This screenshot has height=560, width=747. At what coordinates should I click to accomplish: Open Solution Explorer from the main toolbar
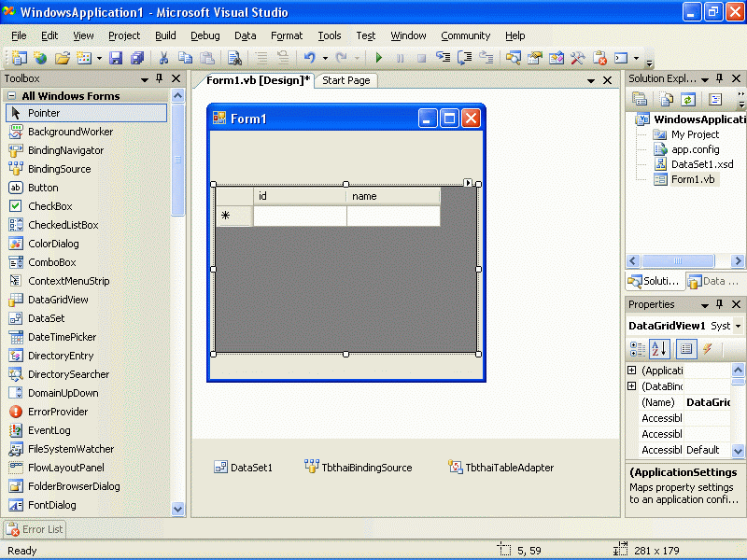[x=513, y=58]
